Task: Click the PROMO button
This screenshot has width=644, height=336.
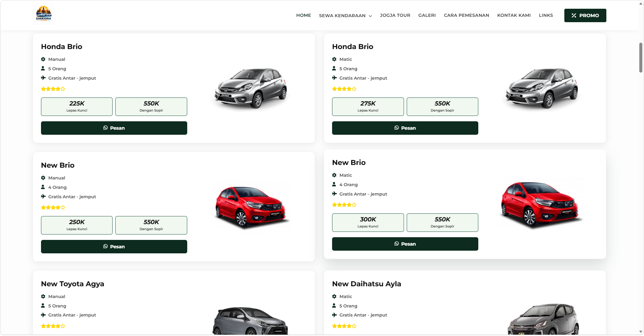Action: pos(585,15)
